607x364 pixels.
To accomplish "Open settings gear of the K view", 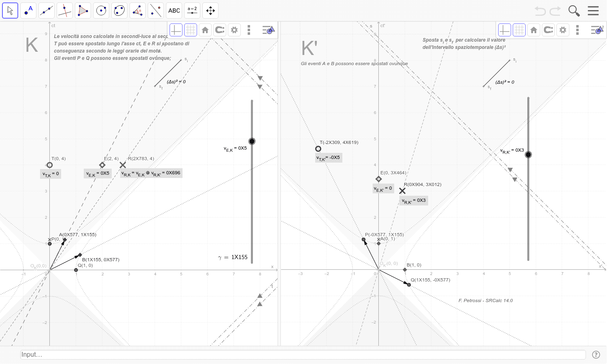I will 234,30.
